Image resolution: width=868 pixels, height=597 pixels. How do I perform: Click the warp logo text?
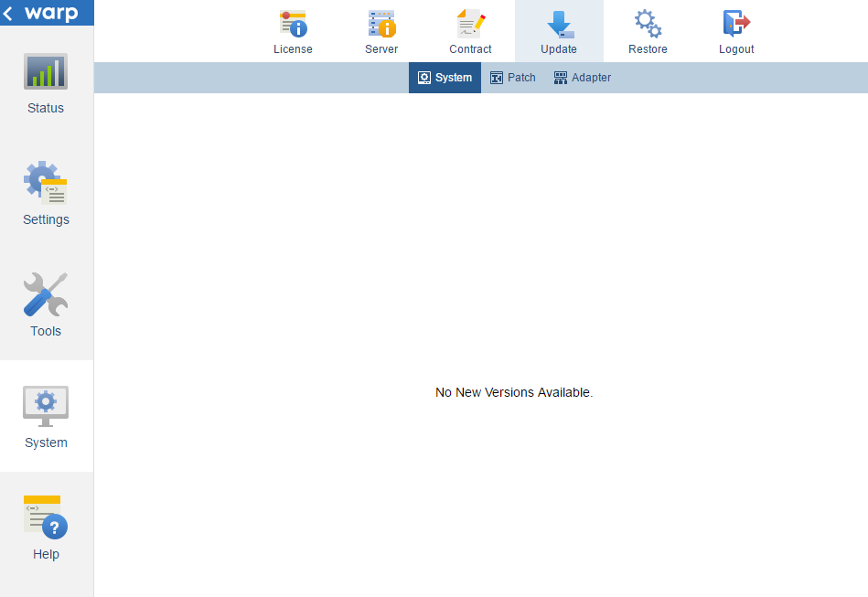tap(52, 14)
